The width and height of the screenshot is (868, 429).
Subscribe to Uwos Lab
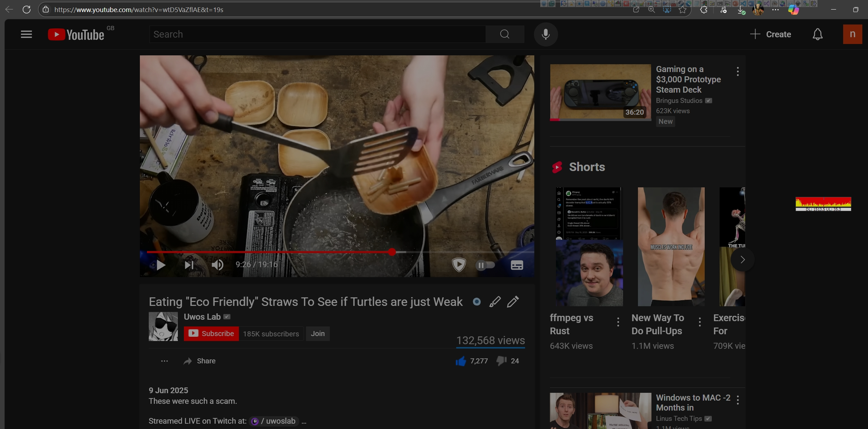tap(211, 334)
